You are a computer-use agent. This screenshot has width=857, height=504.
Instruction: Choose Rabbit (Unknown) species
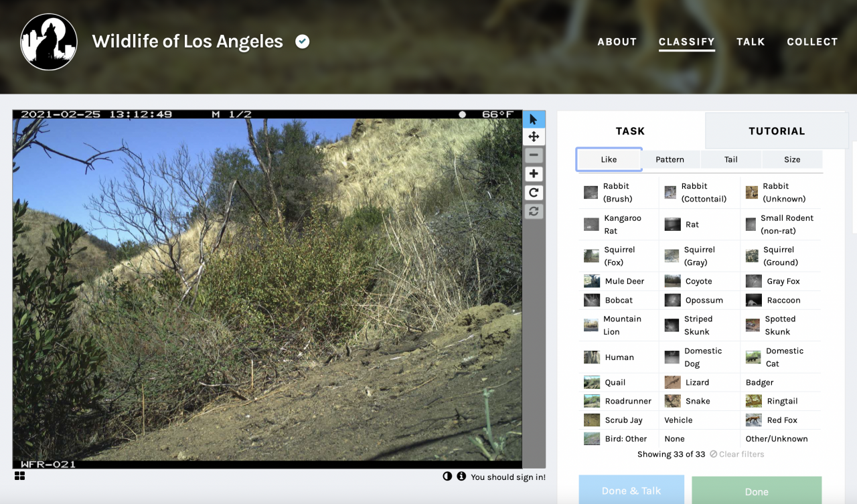[781, 192]
